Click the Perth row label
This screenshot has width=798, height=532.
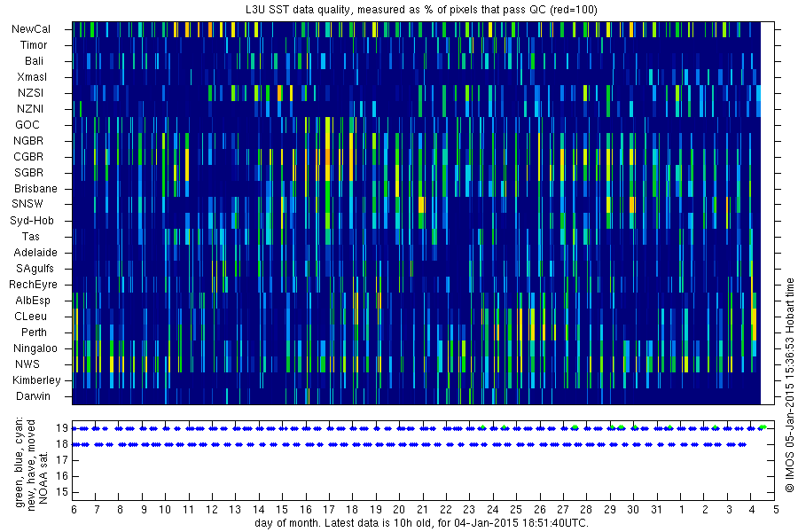[x=34, y=332]
